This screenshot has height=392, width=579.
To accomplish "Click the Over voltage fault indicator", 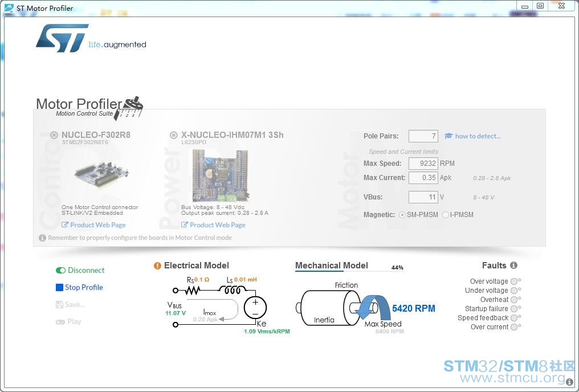I will pyautogui.click(x=514, y=281).
